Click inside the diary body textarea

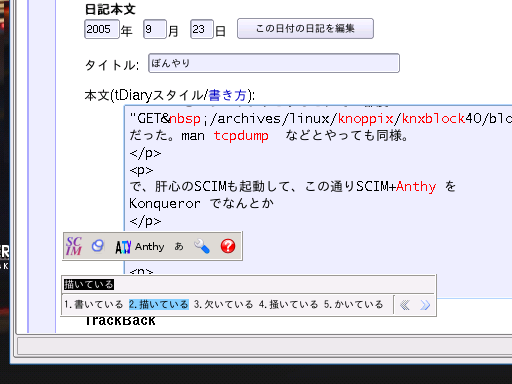(x=318, y=201)
